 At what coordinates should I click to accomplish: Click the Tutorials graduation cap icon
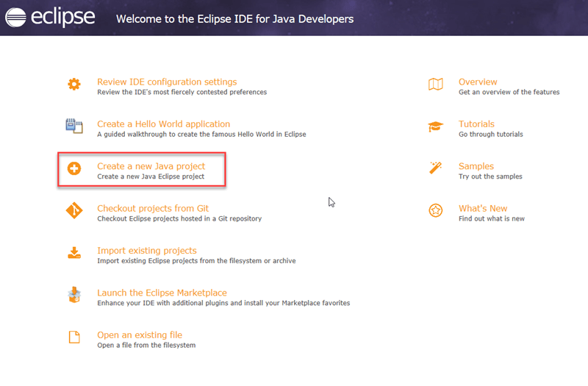[435, 126]
